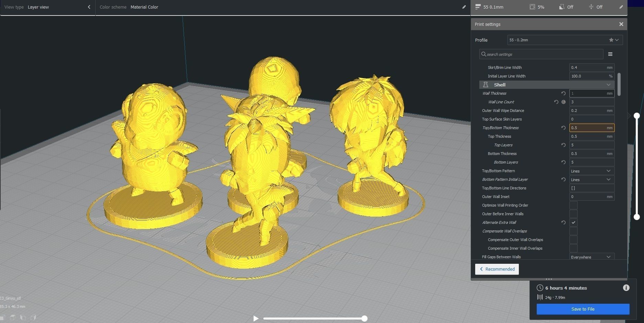Click the Outer Wall Inset field
The width and height of the screenshot is (644, 323).
[x=592, y=197]
